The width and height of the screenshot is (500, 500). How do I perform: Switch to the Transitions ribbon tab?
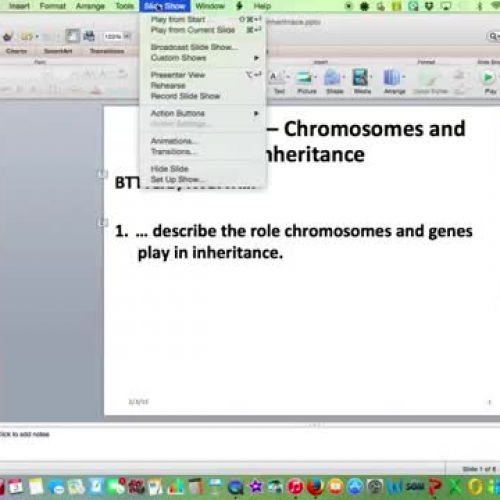107,51
